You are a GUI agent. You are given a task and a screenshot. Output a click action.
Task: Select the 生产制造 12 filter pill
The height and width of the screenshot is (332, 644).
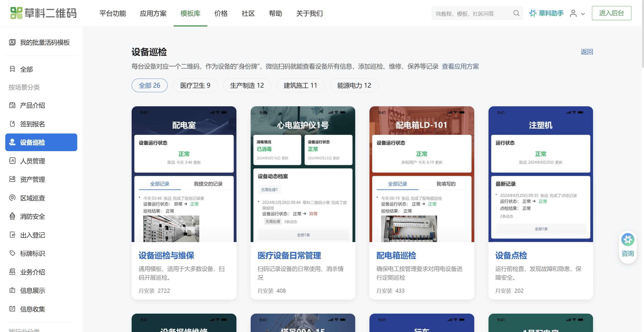(247, 85)
